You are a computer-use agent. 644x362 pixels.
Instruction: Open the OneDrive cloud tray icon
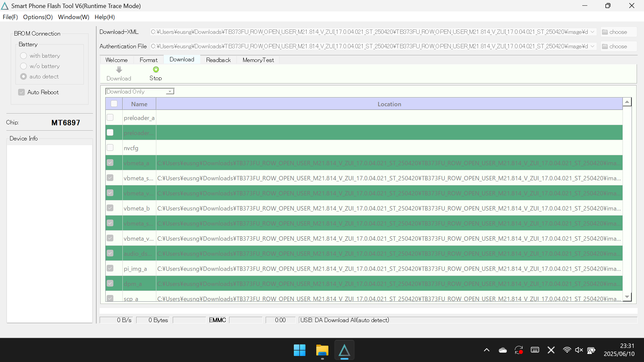502,350
